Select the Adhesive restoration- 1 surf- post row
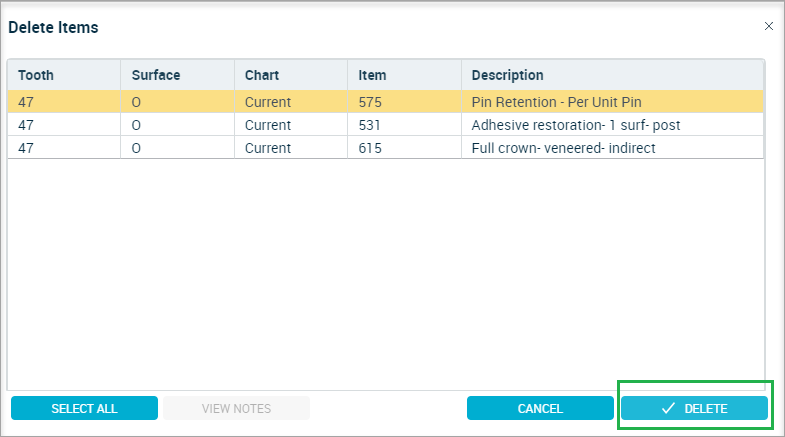This screenshot has width=785, height=437. (x=385, y=125)
